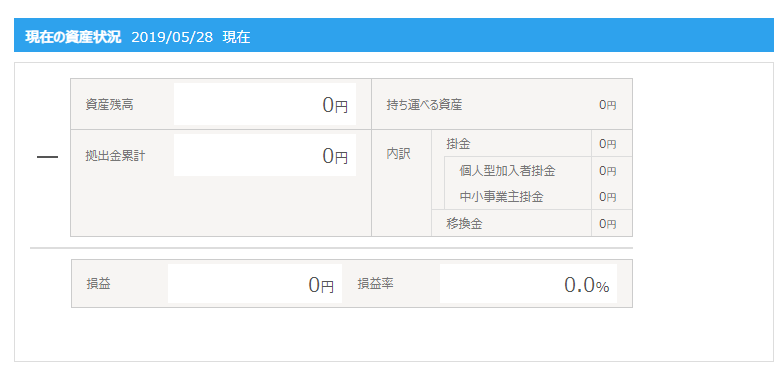
Task: Click the 2019/05/28 現在 date text
Action: [x=191, y=37]
